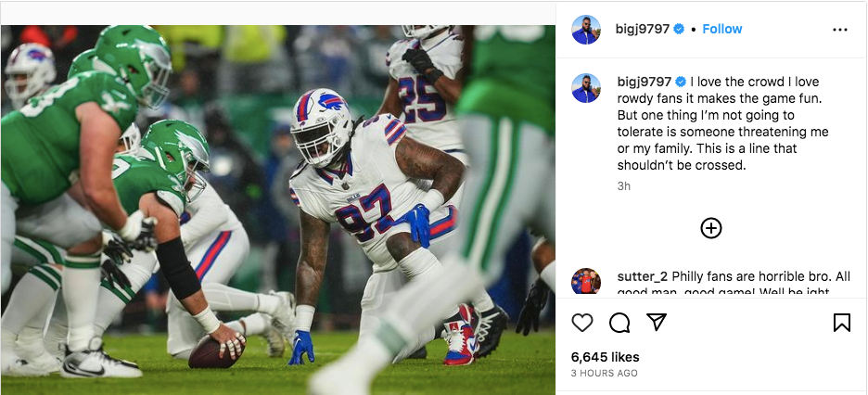Click bigj9797 username in the caption
Viewport: 868px width, 395px height.
644,82
